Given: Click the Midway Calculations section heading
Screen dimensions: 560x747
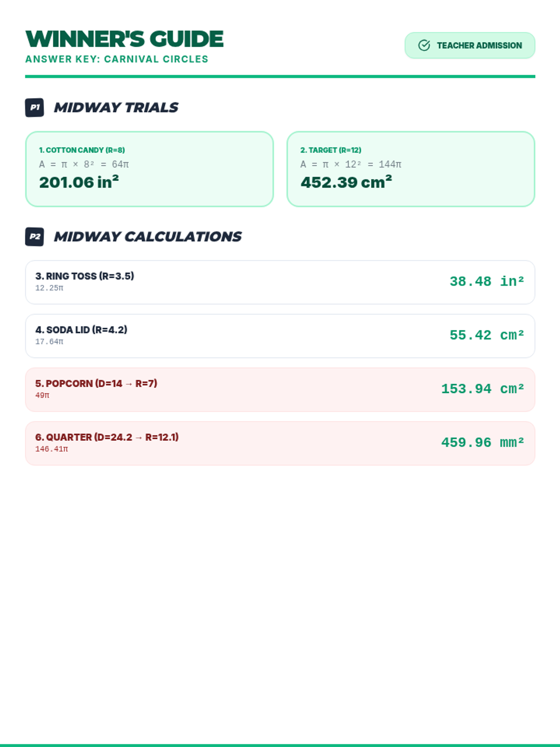Looking at the screenshot, I should [147, 237].
